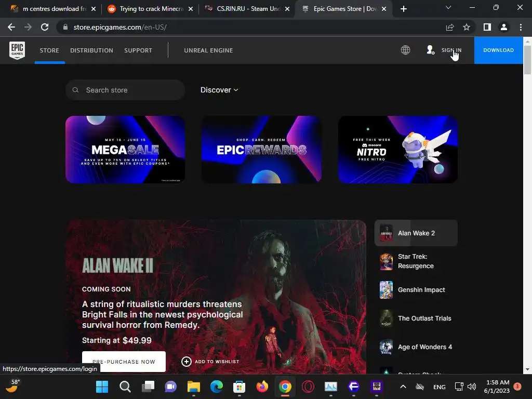Select Age of Wonders 4 in the list
532x399 pixels.
(416, 347)
